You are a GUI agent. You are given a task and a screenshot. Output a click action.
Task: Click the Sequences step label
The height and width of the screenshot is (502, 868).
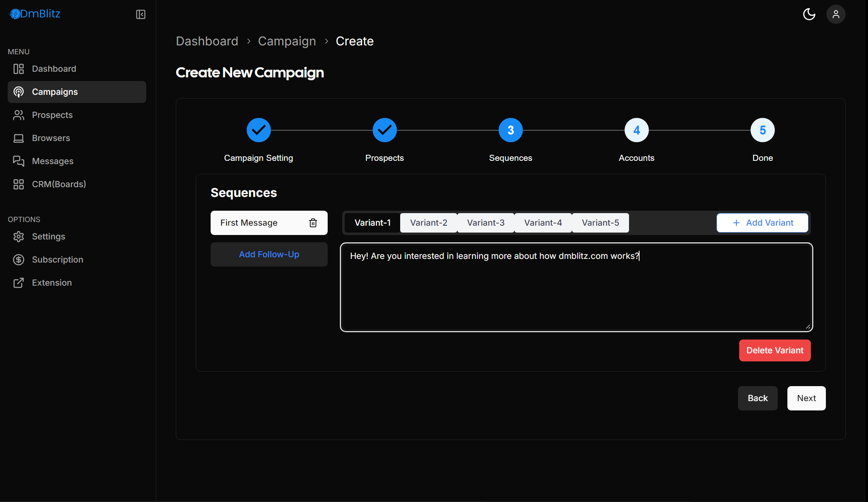(510, 158)
